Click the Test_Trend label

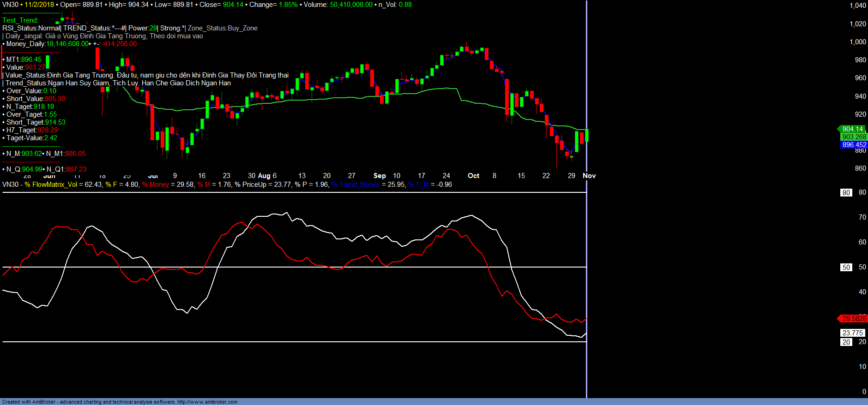tap(20, 20)
